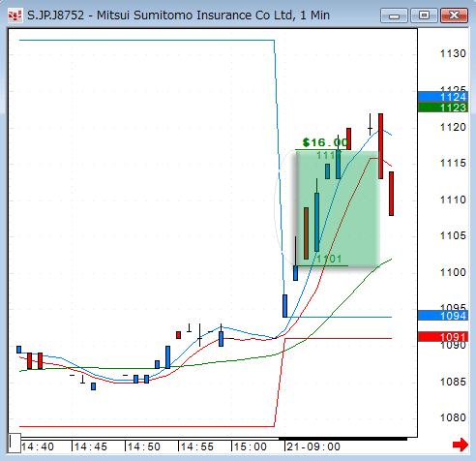This screenshot has width=476, height=461.
Task: Click the 1130 price scale label
Action: [x=453, y=53]
